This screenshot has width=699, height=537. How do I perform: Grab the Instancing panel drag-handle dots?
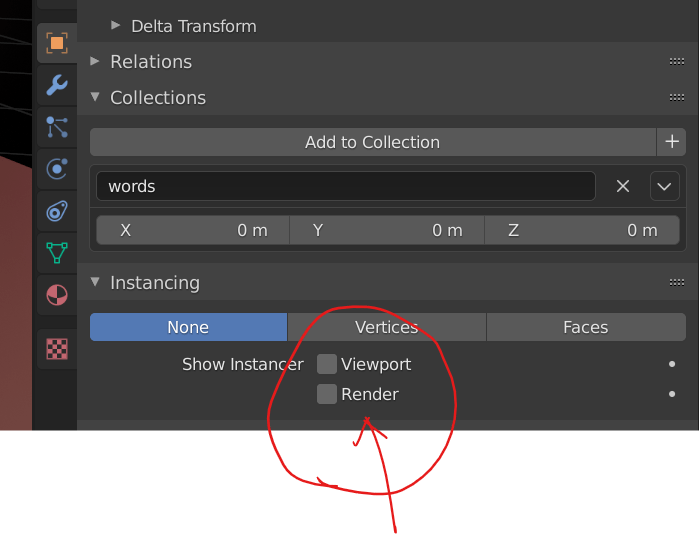676,283
